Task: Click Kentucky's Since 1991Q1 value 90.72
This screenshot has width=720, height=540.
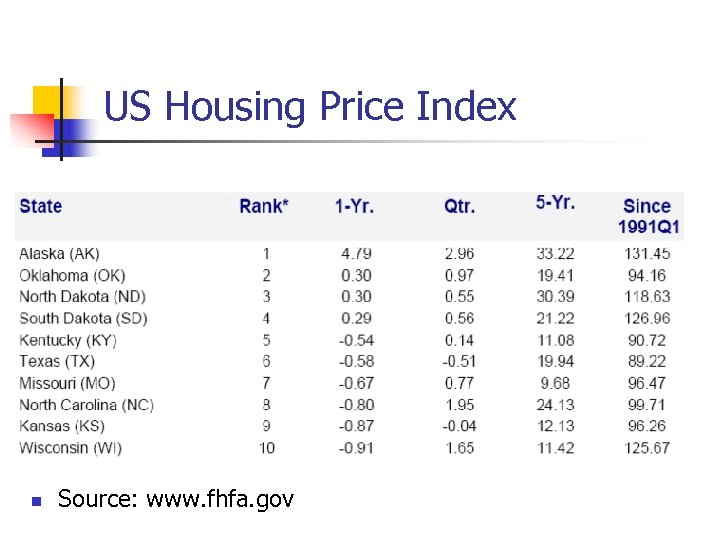Action: pos(649,340)
